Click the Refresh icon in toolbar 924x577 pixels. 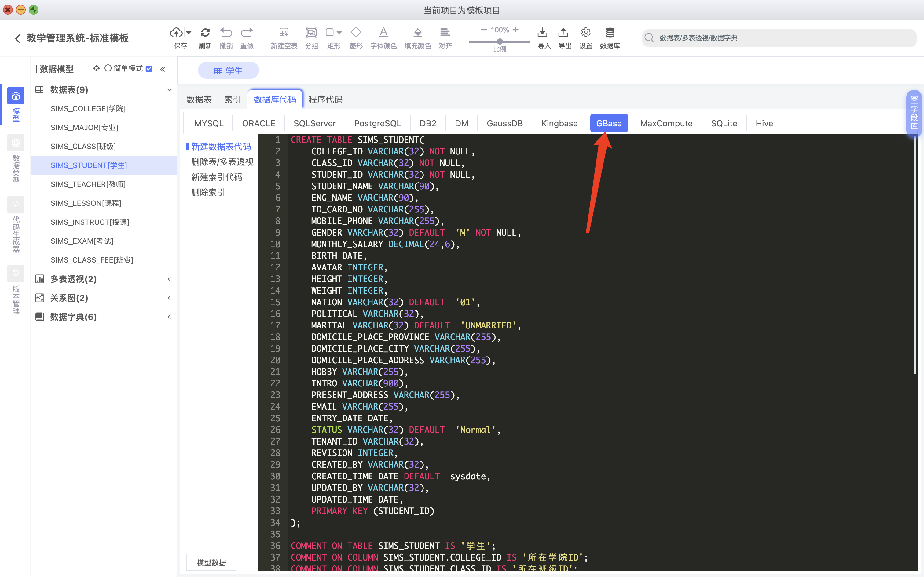tap(205, 33)
